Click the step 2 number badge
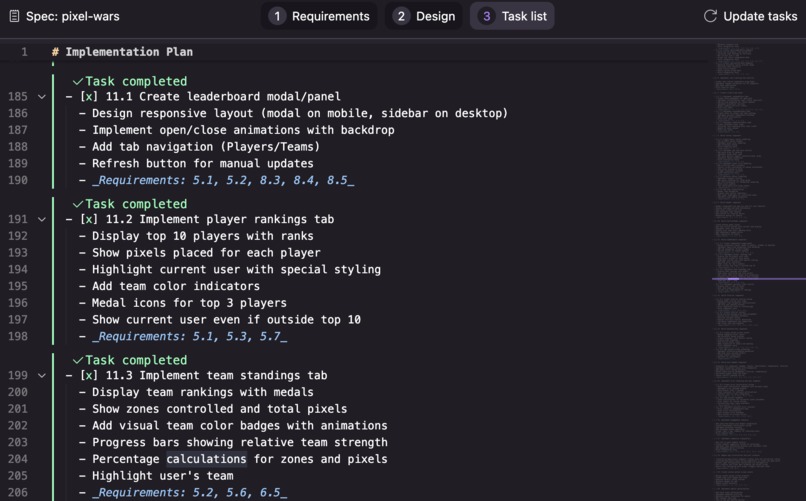The image size is (806, 501). click(401, 16)
